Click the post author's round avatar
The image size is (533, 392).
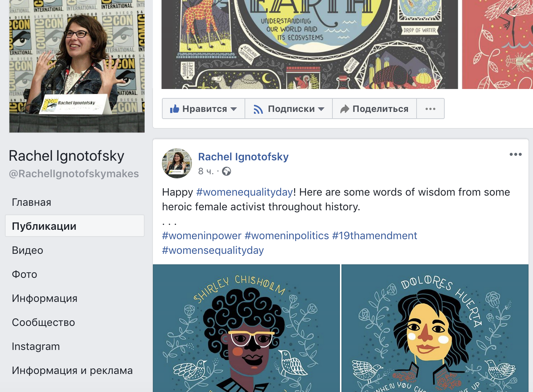coord(177,163)
